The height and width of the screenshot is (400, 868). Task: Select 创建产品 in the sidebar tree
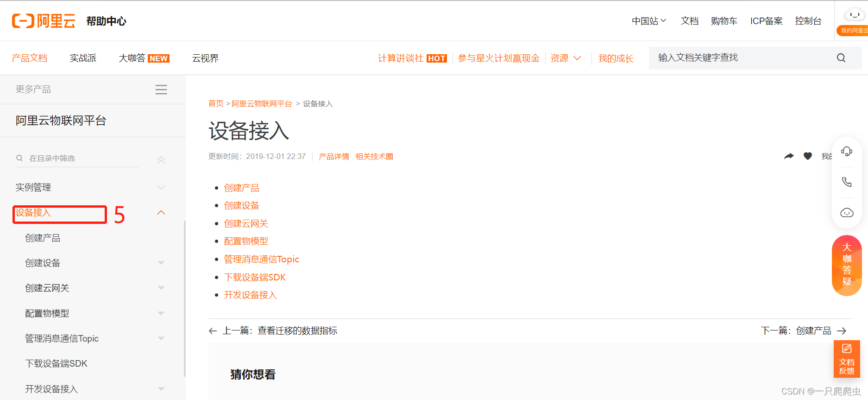(43, 238)
